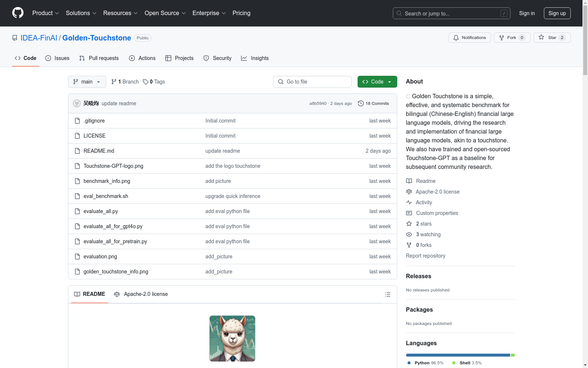Open the README outline list icon
The height and width of the screenshot is (368, 588).
388,294
